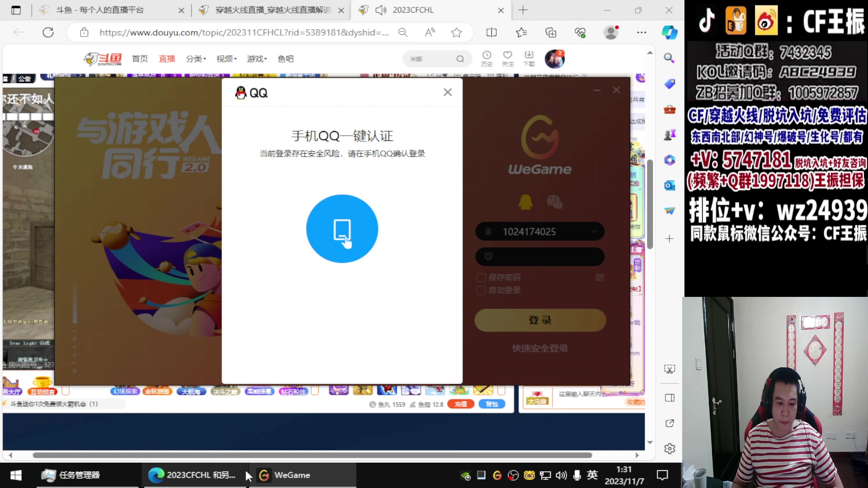Open Edge tab actions menu
This screenshot has width=868, height=488.
coord(16,10)
